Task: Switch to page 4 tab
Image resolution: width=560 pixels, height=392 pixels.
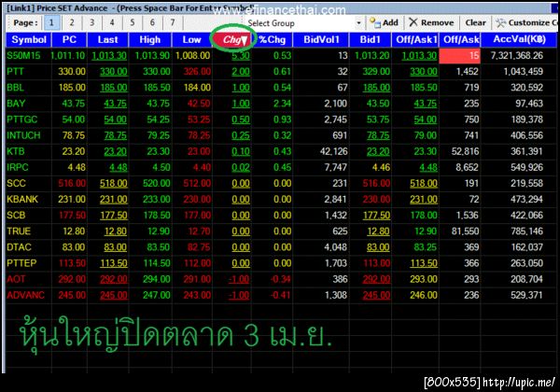Action: click(112, 22)
